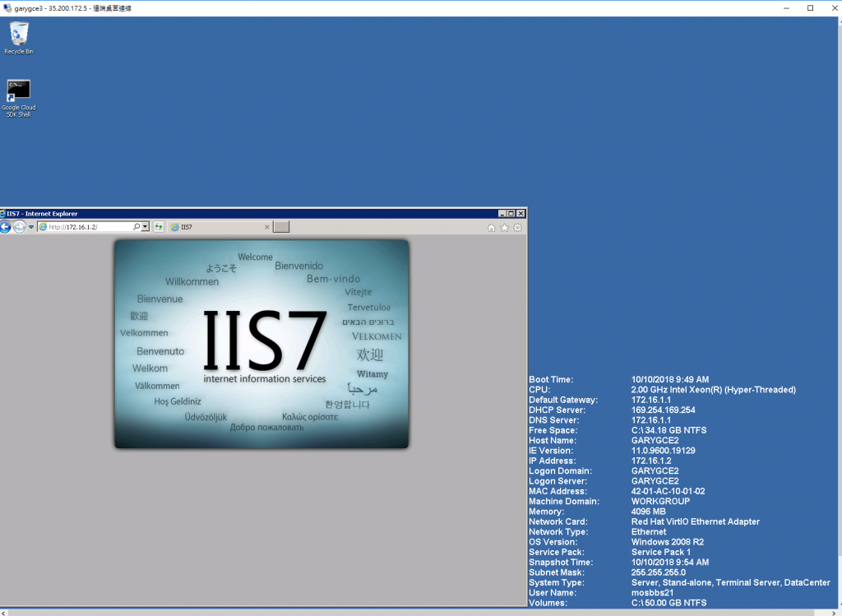Close the IIS7 tab
The height and width of the screenshot is (616, 842).
[x=267, y=227]
